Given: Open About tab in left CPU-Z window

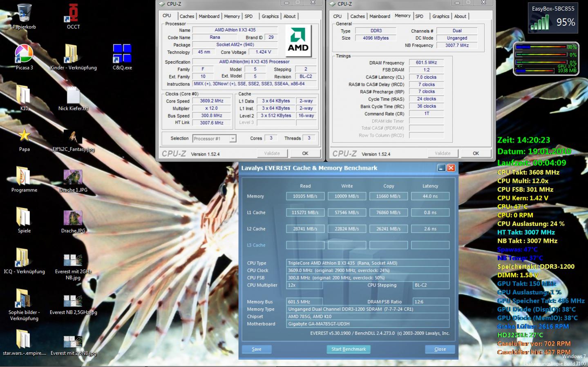Looking at the screenshot, I should [289, 16].
